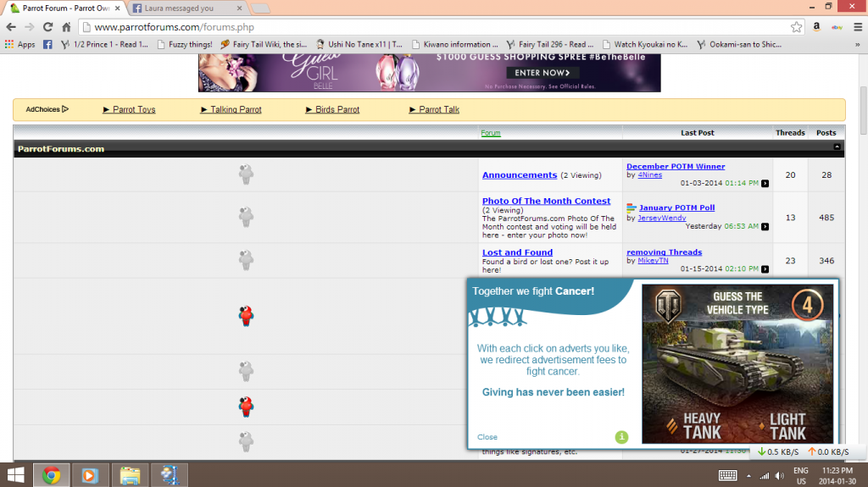Open the Windows Start button
The height and width of the screenshot is (487, 868).
(x=15, y=475)
